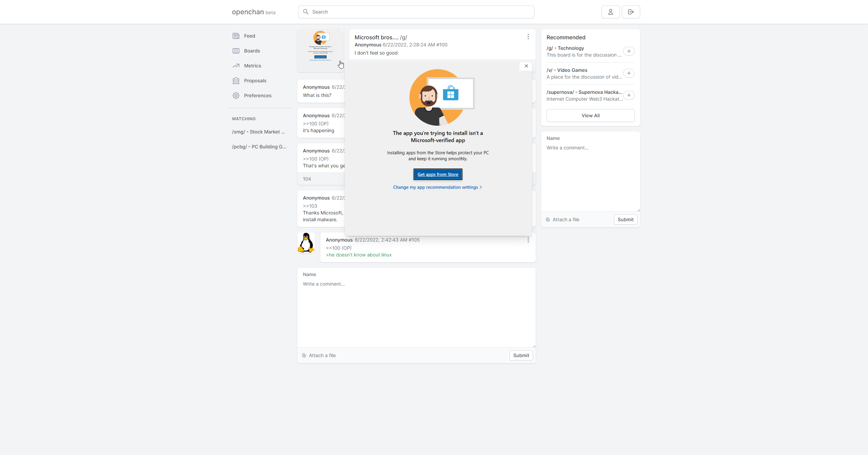Close the expanded image preview
Screen dimensions: 868x455
pos(526,66)
